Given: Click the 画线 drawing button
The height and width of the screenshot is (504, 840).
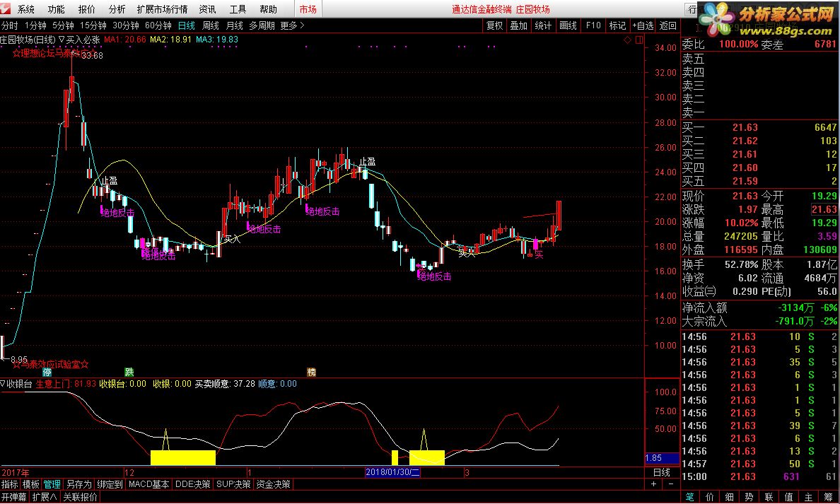Looking at the screenshot, I should point(568,25).
